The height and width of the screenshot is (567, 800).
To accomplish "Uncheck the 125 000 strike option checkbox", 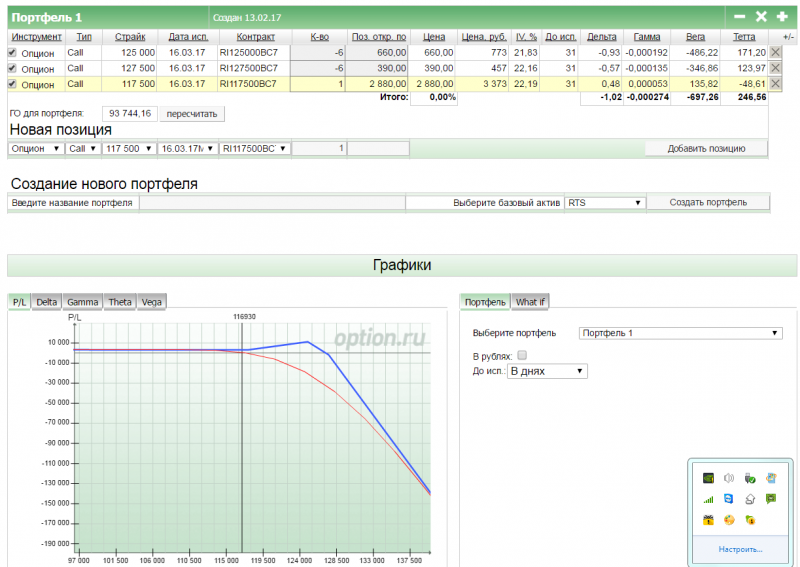I will pyautogui.click(x=12, y=52).
